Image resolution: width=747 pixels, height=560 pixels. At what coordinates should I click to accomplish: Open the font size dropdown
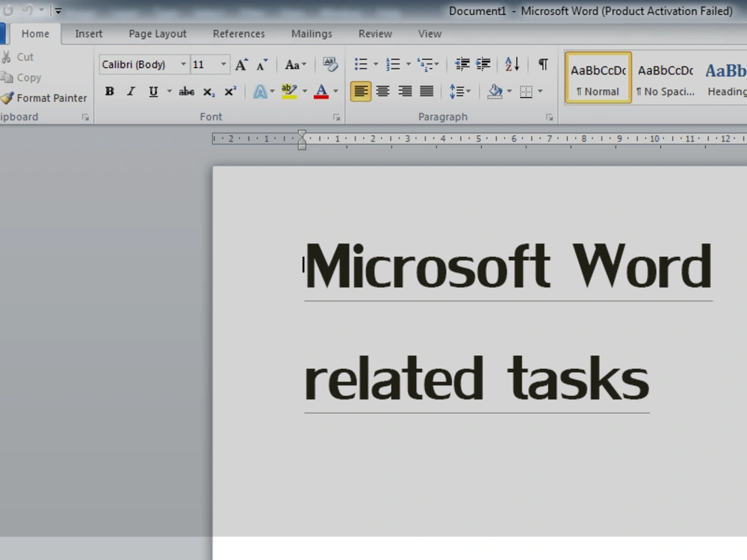tap(223, 64)
